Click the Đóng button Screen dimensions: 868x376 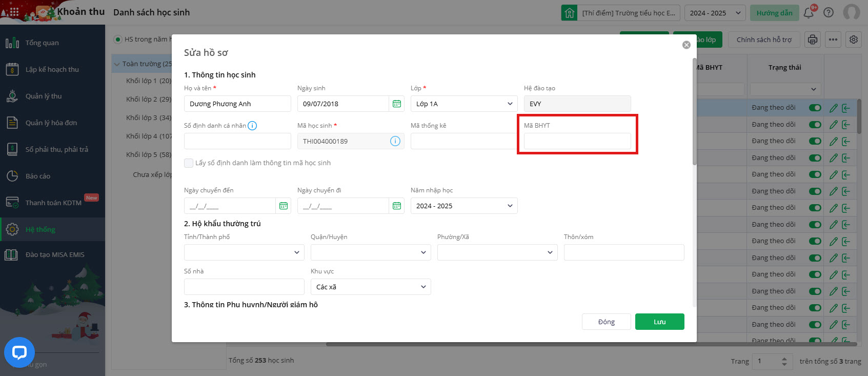point(606,322)
